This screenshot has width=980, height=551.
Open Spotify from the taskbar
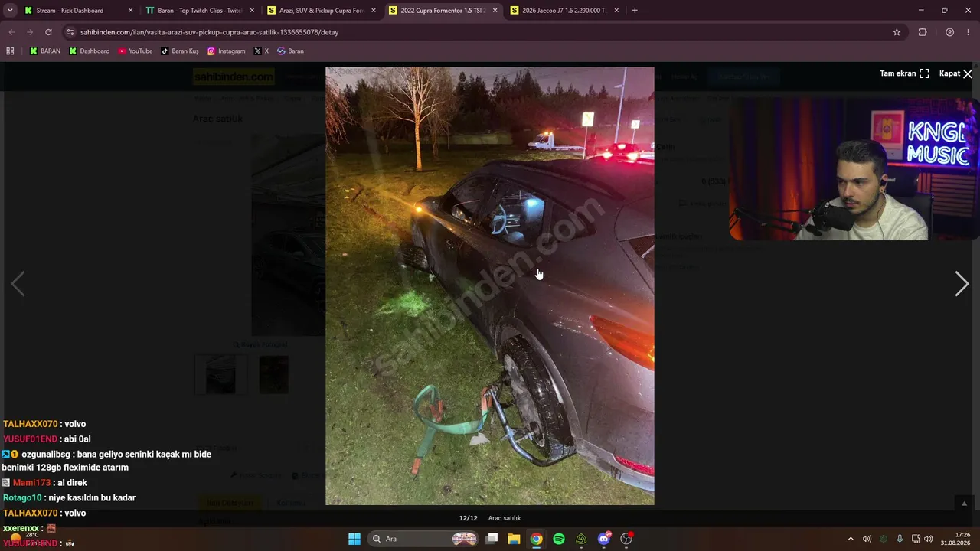(x=559, y=539)
